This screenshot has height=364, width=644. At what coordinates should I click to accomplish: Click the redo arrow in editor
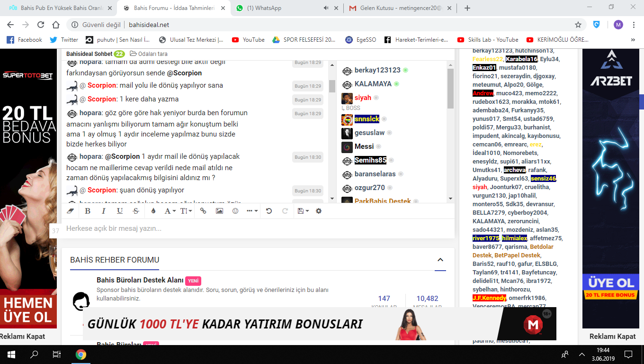click(285, 211)
